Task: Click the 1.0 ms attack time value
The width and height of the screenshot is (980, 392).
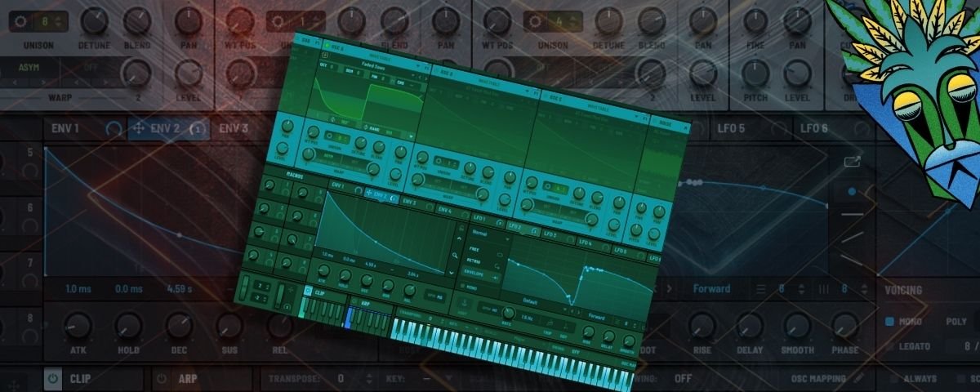Action: point(80,288)
